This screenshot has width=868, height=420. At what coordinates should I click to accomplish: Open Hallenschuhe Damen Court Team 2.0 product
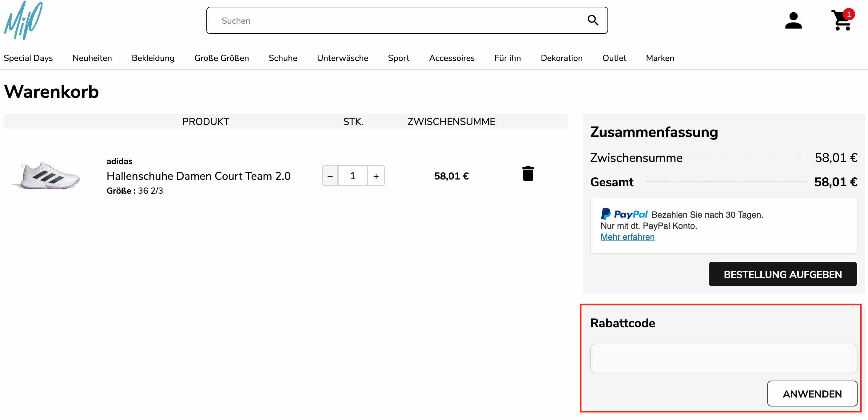pyautogui.click(x=198, y=176)
